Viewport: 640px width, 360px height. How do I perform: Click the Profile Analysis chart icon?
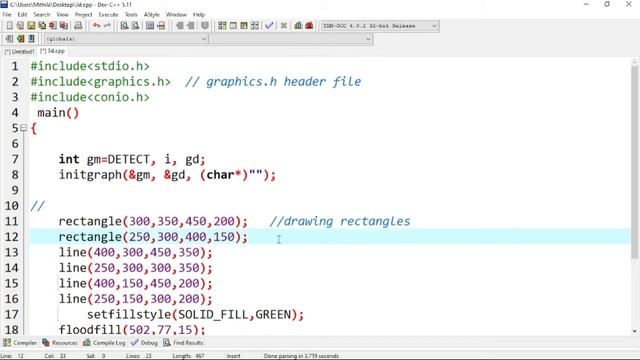(x=298, y=26)
